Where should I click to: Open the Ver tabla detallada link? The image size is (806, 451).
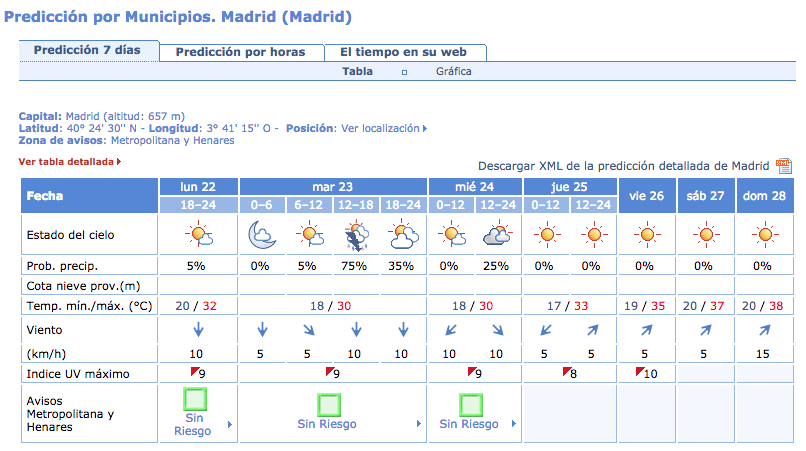(x=70, y=162)
